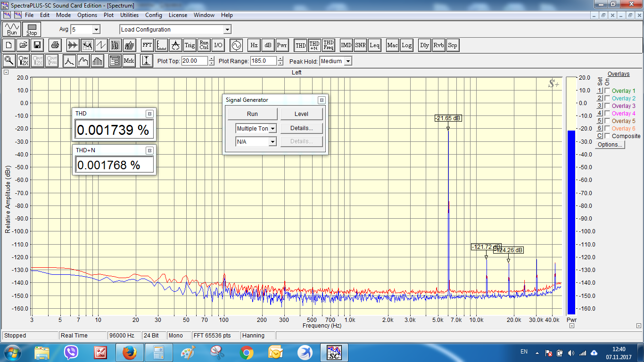This screenshot has width=644, height=362.
Task: Click the signal generator sine wave icon
Action: 235,45
